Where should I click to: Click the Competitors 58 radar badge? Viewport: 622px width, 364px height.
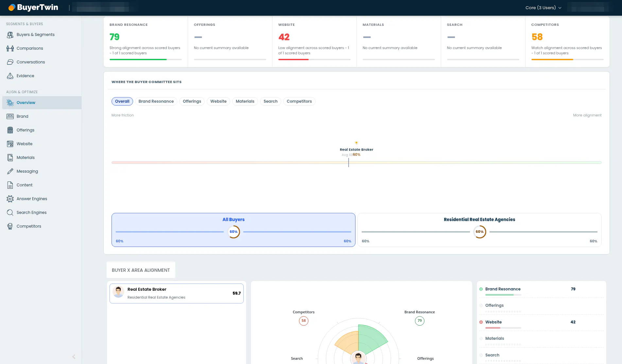click(303, 321)
